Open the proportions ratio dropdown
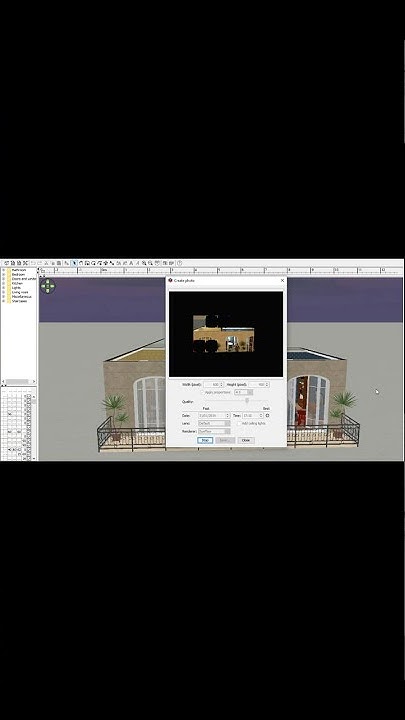The width and height of the screenshot is (405, 720). point(243,392)
